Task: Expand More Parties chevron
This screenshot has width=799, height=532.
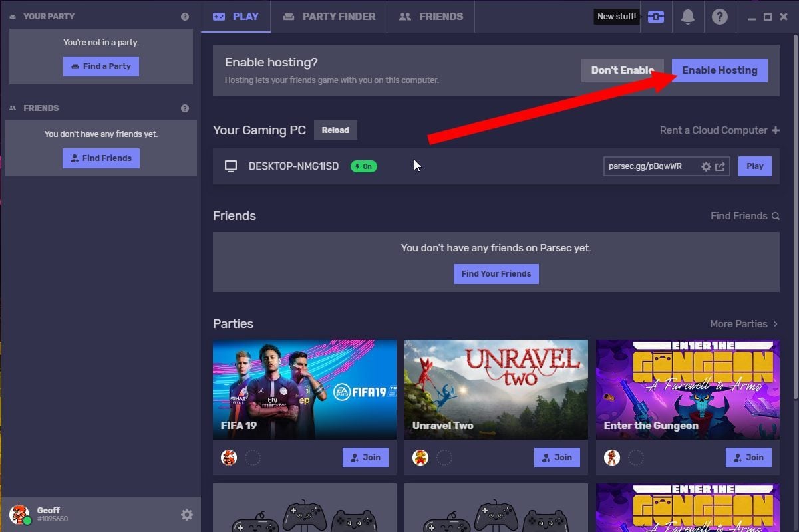Action: pyautogui.click(x=775, y=324)
